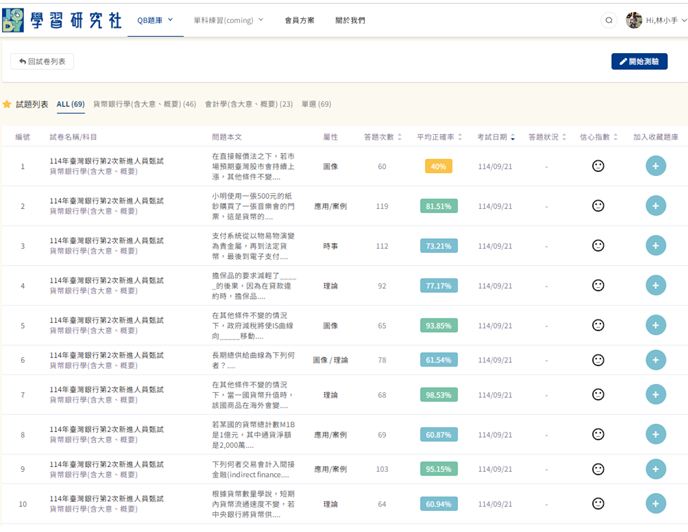The image size is (688, 532).
Task: Click confidence face icon in row 4
Action: pyautogui.click(x=598, y=286)
